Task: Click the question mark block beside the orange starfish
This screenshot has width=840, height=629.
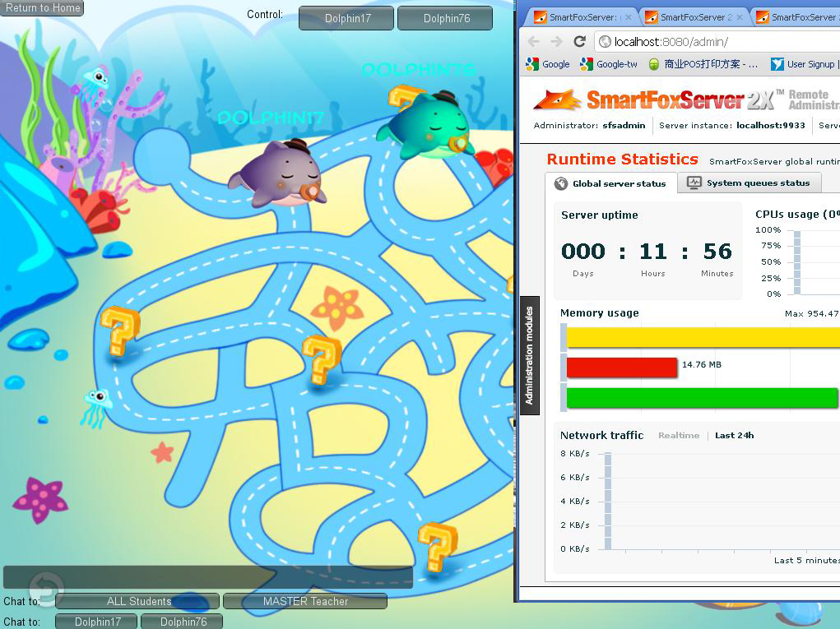Action: [x=320, y=358]
